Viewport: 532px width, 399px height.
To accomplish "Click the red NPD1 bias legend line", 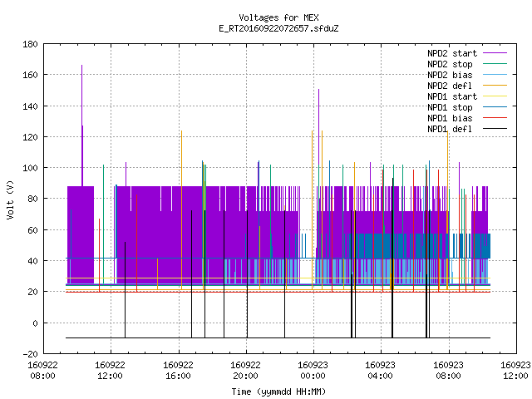I will (495, 118).
